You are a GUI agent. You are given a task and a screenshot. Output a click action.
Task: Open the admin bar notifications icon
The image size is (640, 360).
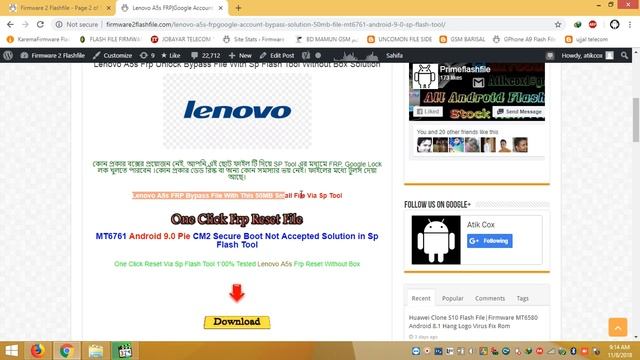(x=550, y=55)
